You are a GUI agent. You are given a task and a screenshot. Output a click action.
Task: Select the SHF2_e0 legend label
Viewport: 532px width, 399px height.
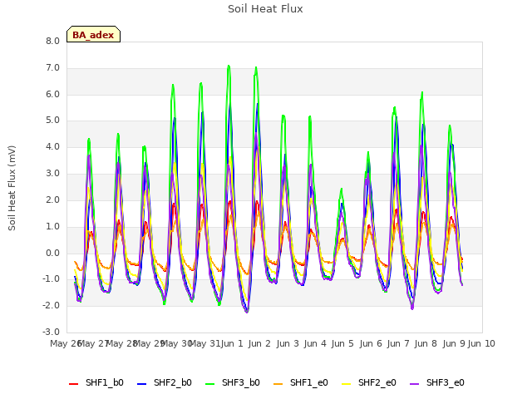(x=377, y=382)
